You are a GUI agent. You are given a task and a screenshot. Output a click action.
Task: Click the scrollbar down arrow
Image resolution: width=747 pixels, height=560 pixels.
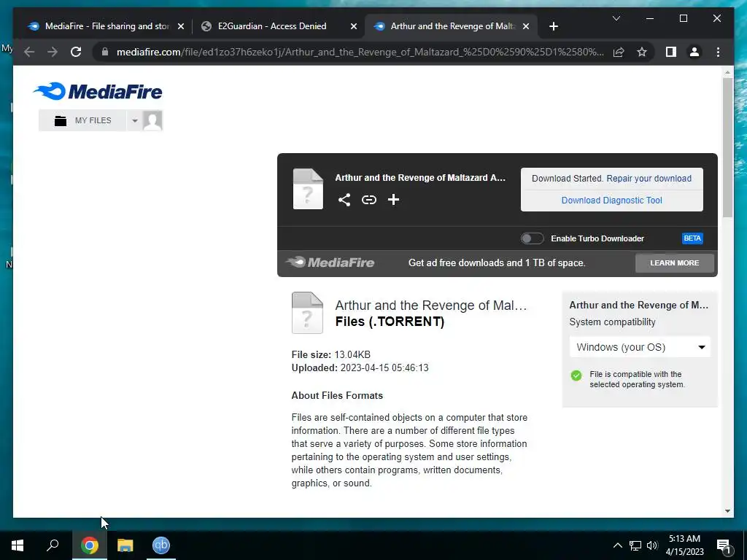click(727, 511)
